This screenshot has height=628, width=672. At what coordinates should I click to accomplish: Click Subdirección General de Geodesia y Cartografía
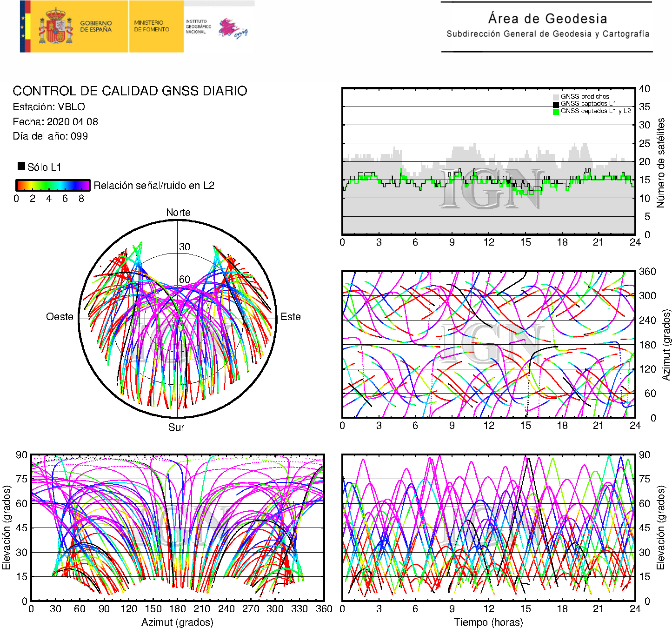coord(547,34)
